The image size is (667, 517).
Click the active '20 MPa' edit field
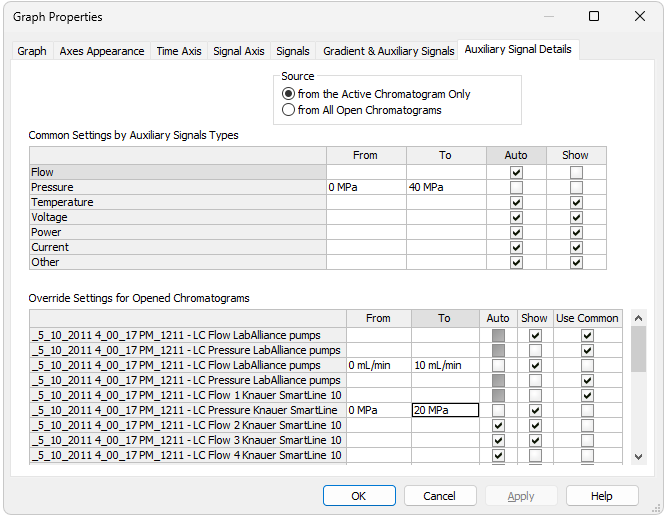point(445,410)
